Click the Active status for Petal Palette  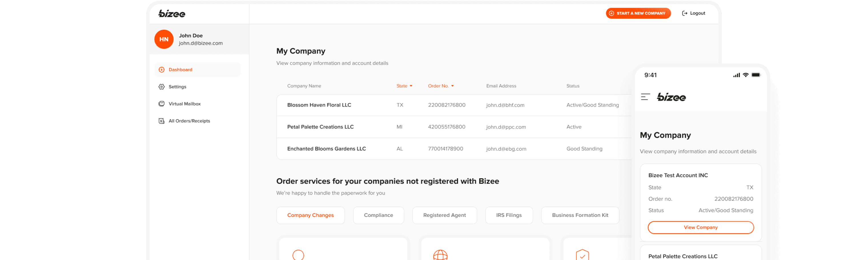574,127
